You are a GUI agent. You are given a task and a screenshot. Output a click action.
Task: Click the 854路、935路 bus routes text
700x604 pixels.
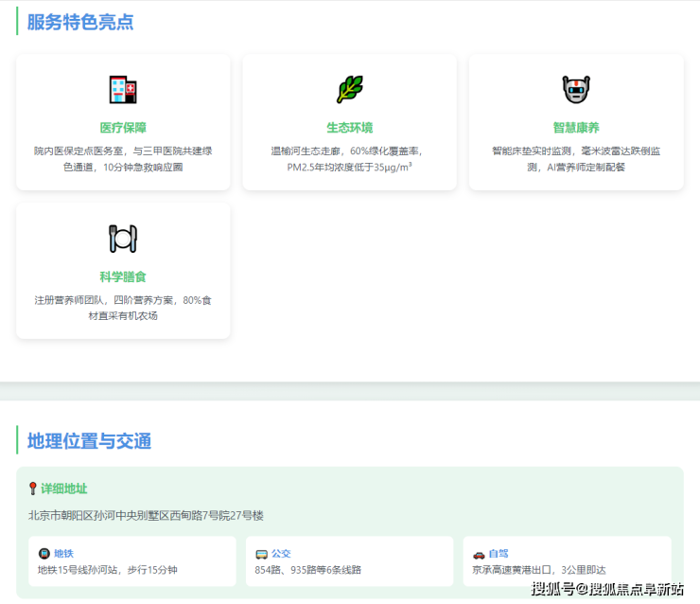tap(307, 570)
